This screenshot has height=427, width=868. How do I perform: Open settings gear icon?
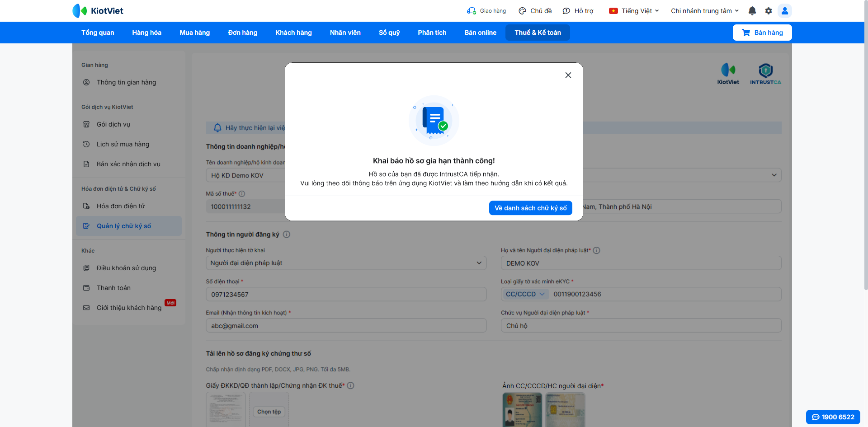769,11
